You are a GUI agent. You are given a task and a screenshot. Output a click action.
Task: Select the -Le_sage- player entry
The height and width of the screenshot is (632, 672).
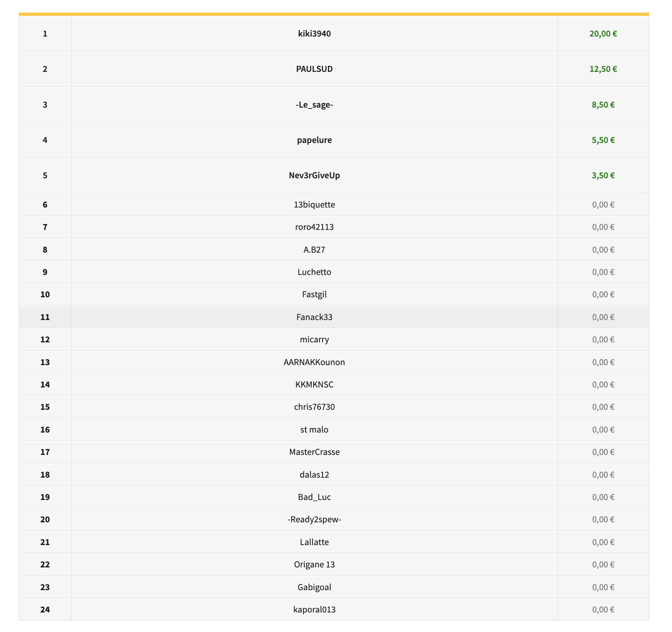click(314, 105)
